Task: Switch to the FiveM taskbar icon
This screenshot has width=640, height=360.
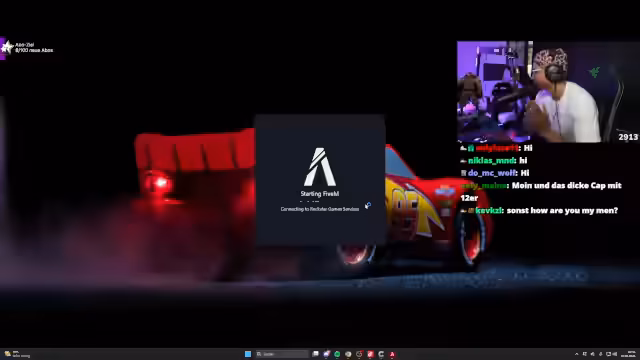Action: point(392,354)
